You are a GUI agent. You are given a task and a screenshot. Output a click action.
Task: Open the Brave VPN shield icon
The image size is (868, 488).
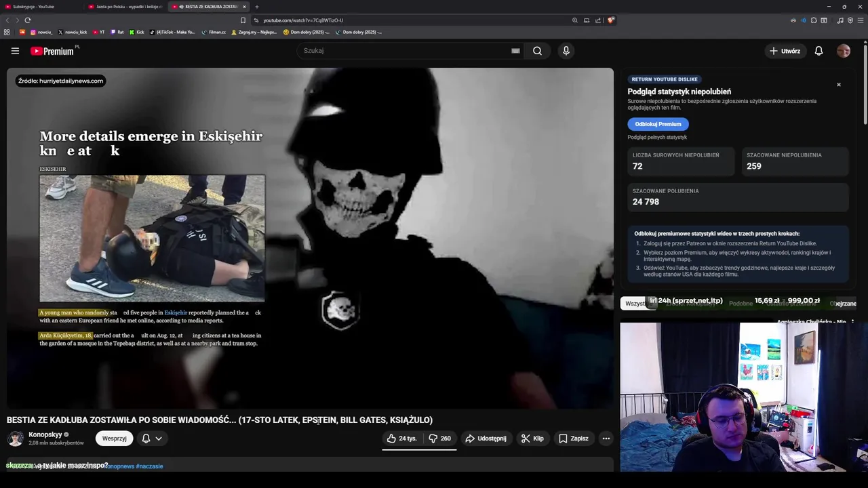(x=850, y=20)
